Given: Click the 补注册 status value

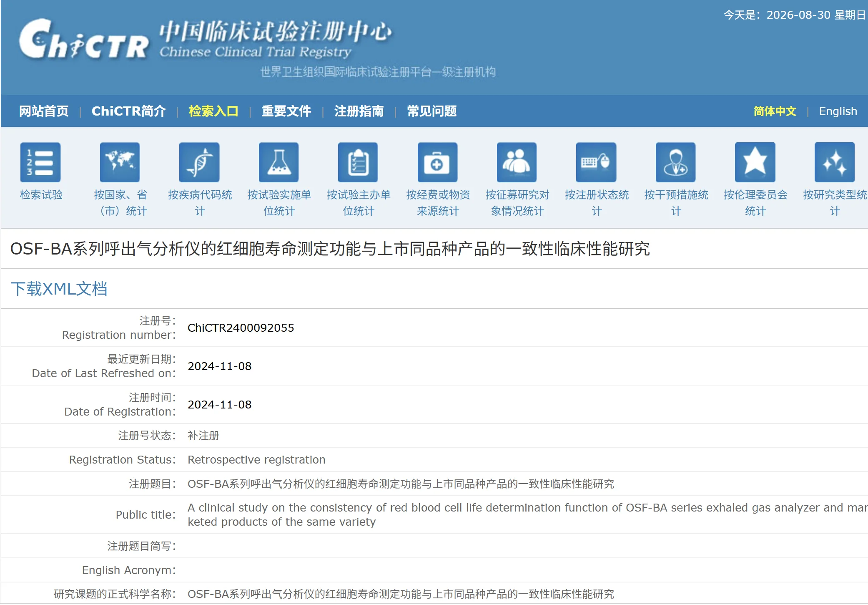Looking at the screenshot, I should pyautogui.click(x=203, y=436).
